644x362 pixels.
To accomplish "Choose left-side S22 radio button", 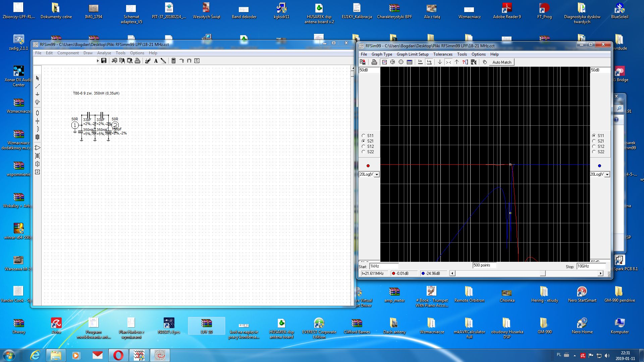I will [363, 152].
